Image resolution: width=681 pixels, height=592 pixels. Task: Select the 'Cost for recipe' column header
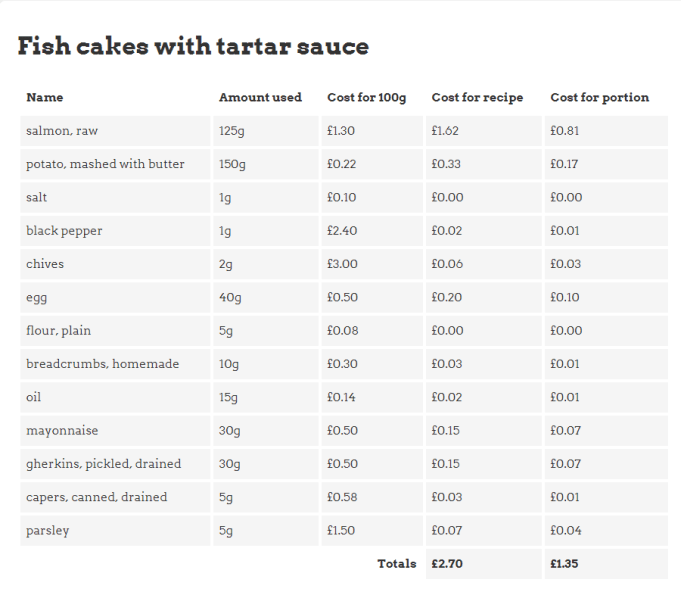(x=477, y=98)
